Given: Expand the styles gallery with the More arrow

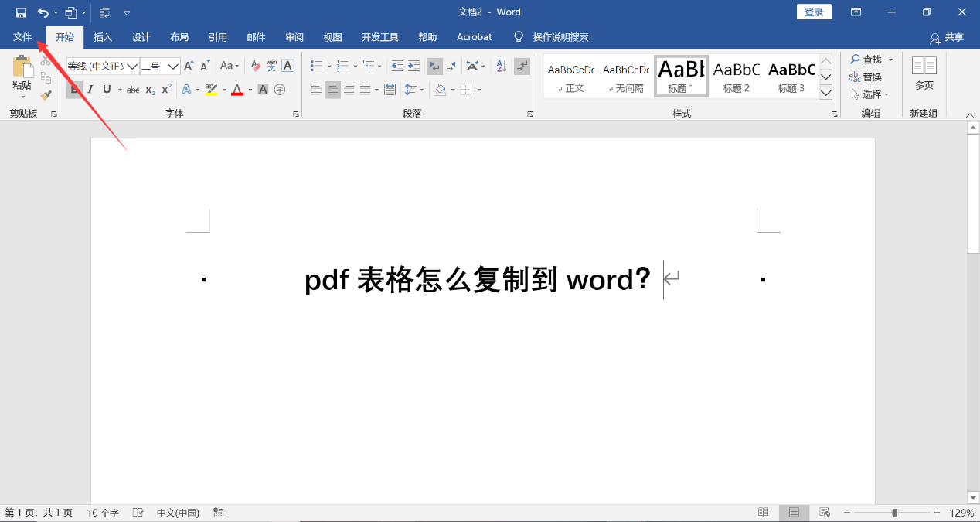Looking at the screenshot, I should [825, 93].
